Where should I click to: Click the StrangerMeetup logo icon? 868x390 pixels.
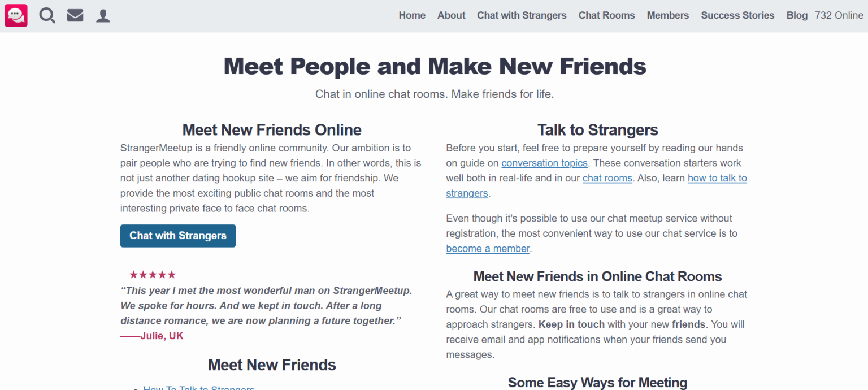(15, 15)
